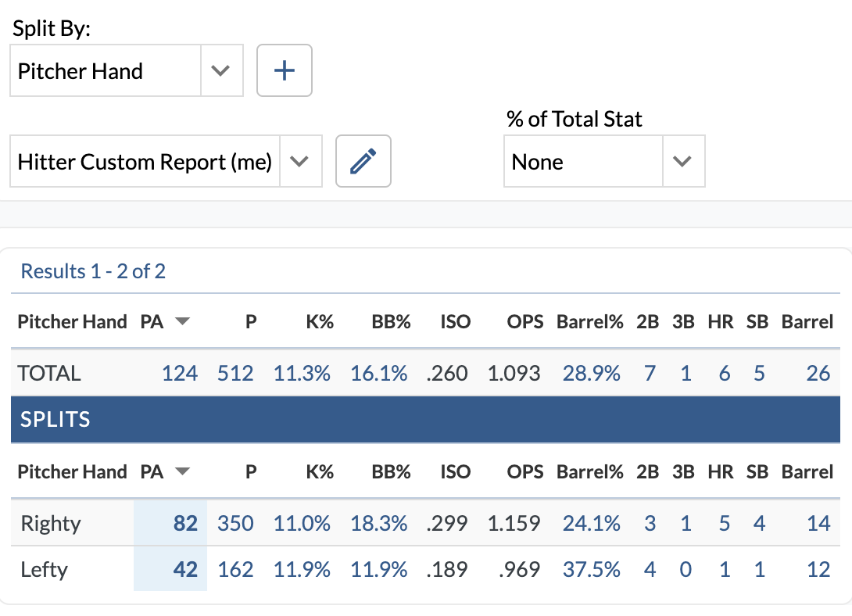This screenshot has height=616, width=852.
Task: Click PA sort arrow in SPLITS header
Action: pos(182,471)
